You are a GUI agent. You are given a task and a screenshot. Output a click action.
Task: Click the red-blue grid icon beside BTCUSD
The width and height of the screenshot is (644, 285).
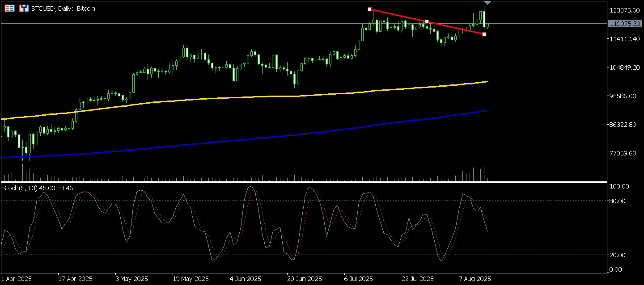(9, 8)
